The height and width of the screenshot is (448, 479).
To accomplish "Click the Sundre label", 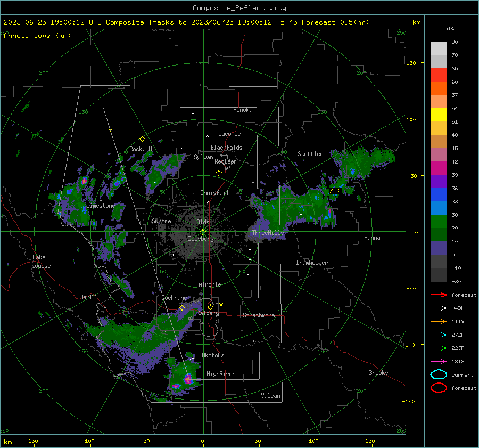I will (161, 221).
